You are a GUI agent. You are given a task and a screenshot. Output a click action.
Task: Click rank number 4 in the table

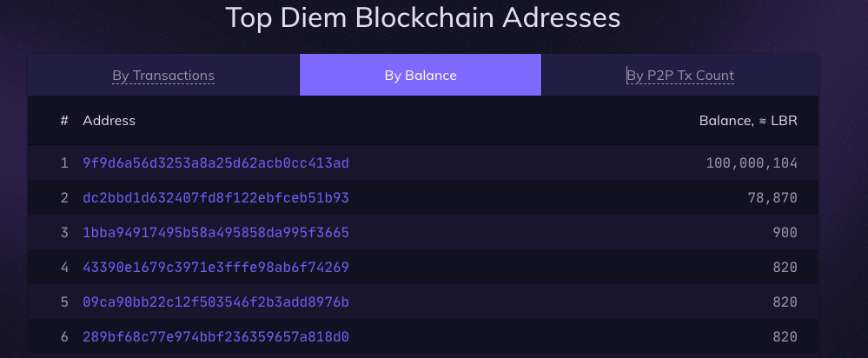64,268
